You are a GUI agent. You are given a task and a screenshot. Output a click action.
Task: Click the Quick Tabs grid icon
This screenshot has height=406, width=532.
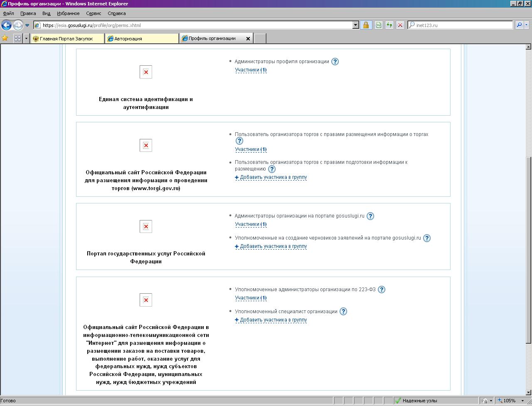tap(17, 38)
